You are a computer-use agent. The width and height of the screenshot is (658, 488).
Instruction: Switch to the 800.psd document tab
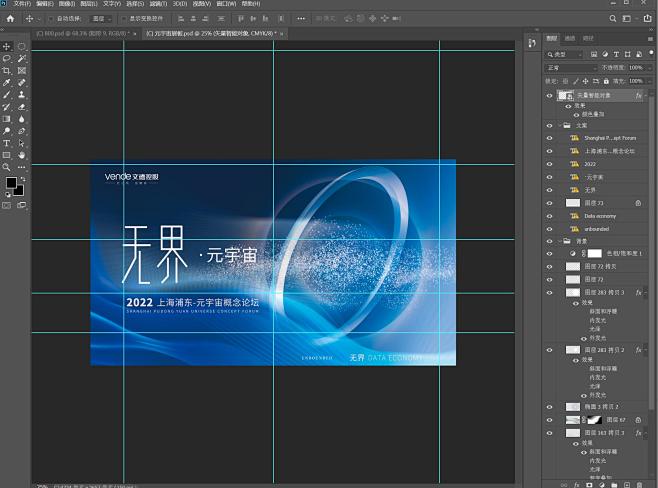point(69,33)
